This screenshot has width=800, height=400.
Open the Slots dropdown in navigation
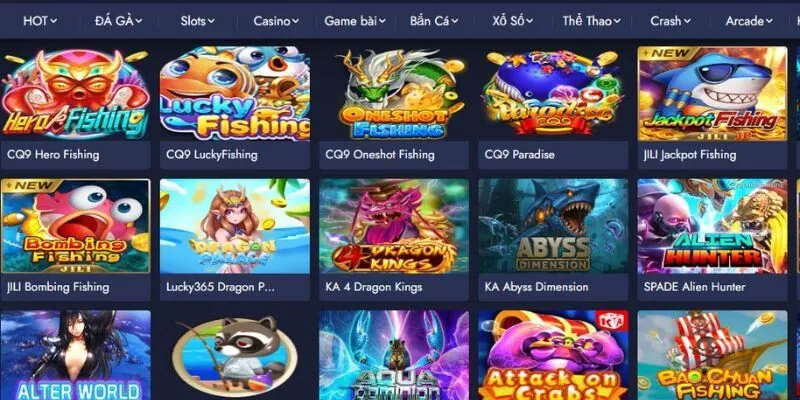pyautogui.click(x=198, y=21)
